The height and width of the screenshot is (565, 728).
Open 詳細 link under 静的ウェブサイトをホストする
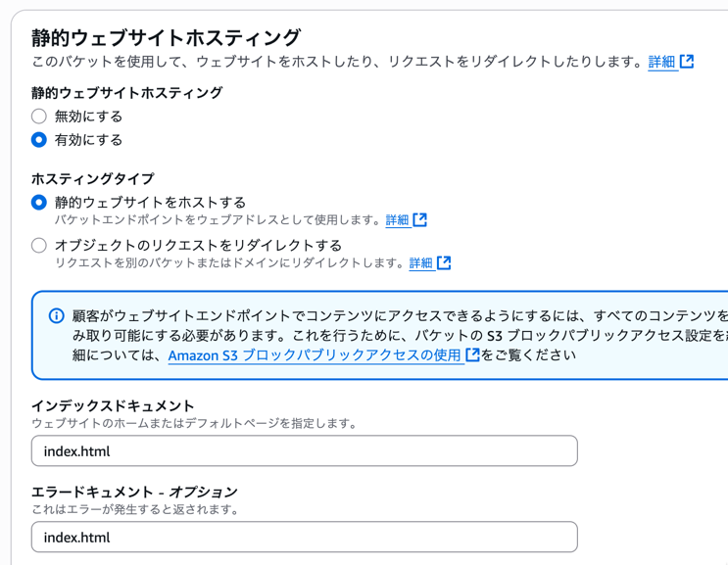point(397,220)
